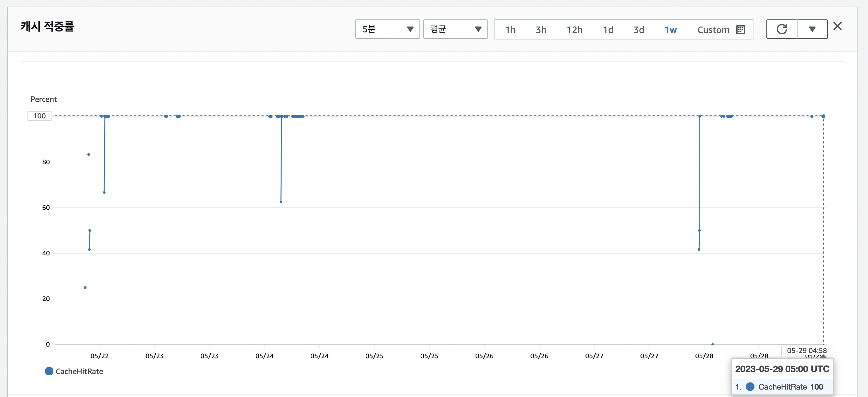The width and height of the screenshot is (868, 397).
Task: Open the Custom time range calendar icon
Action: pyautogui.click(x=740, y=30)
